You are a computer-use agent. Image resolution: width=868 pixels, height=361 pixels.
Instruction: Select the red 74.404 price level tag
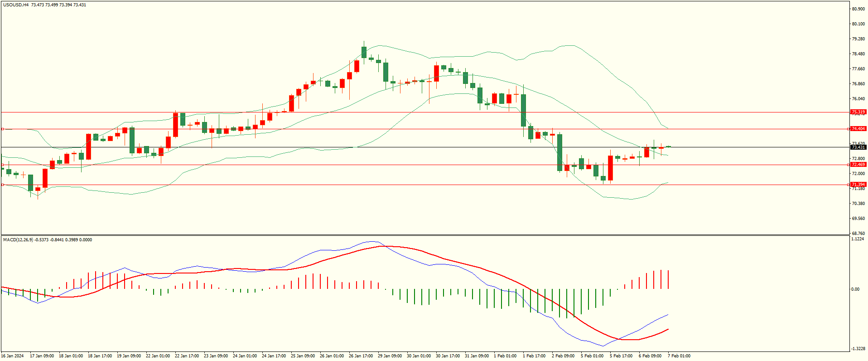(x=858, y=129)
